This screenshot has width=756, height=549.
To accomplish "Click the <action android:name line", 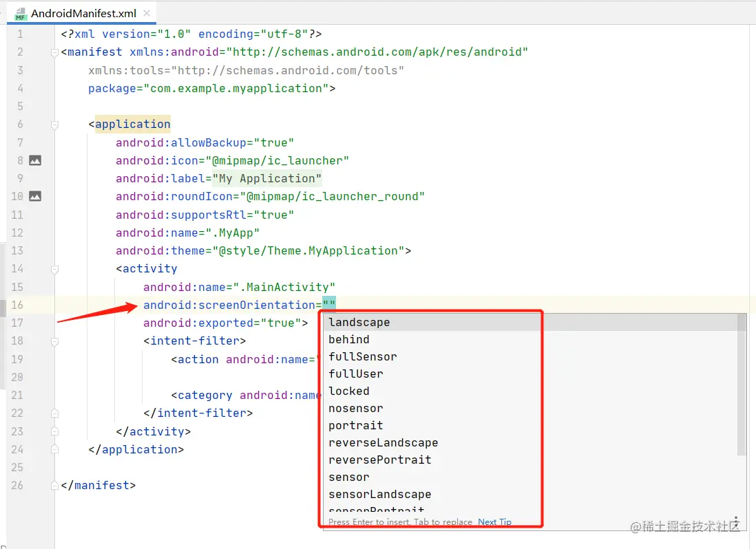I will coord(244,359).
